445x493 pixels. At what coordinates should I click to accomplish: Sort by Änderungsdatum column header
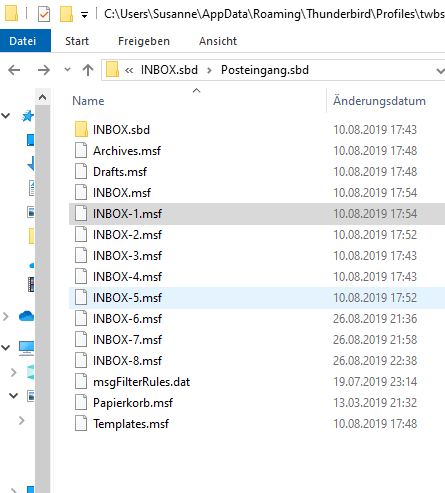pos(379,101)
